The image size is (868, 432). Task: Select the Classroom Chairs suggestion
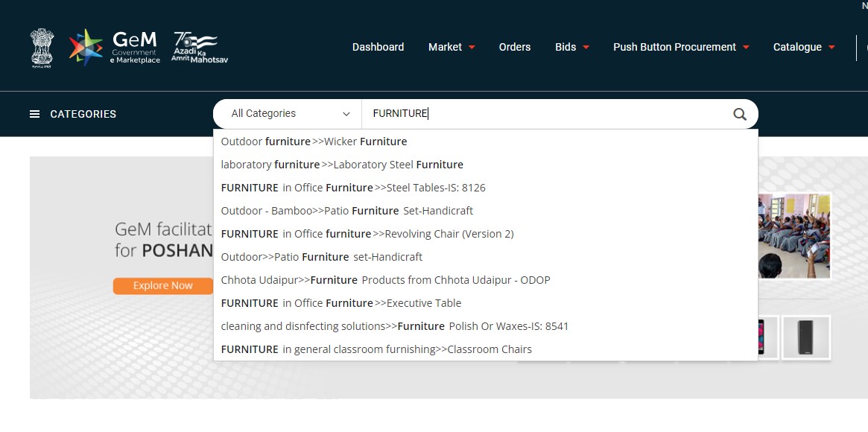(x=376, y=349)
